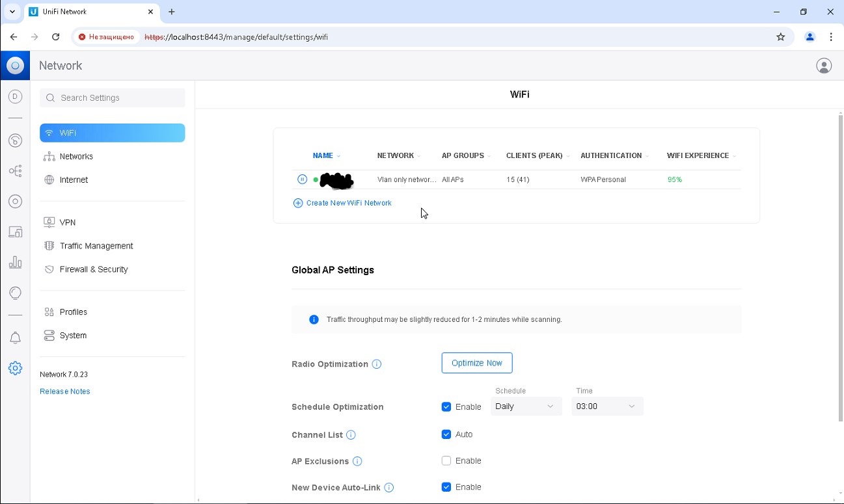Screen dimensions: 844x504
Task: Click Network 7.0.23 version text
Action: pyautogui.click(x=64, y=375)
